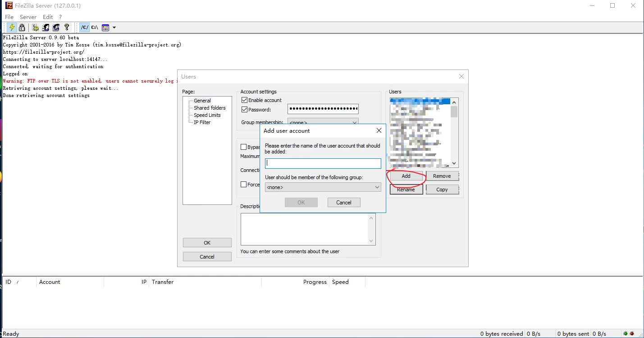Select Speed Limits page in tree
644x338 pixels.
[x=207, y=115]
